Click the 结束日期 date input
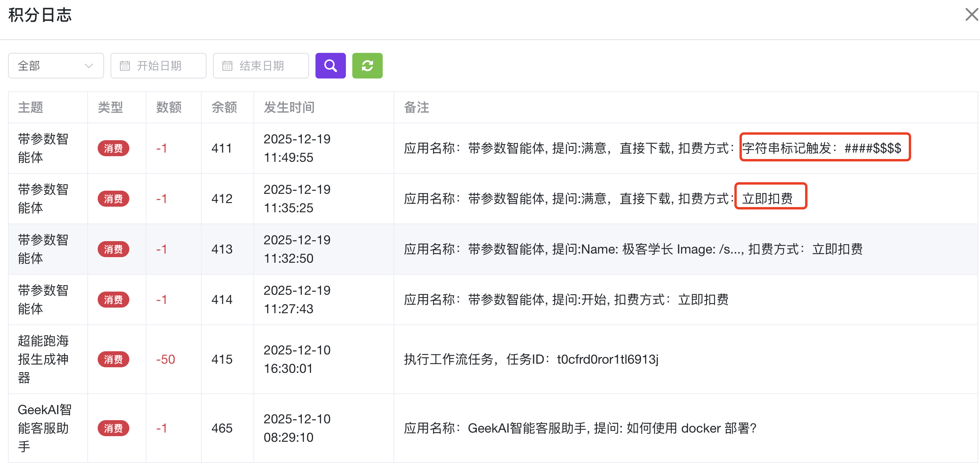The image size is (980, 463). (x=262, y=66)
